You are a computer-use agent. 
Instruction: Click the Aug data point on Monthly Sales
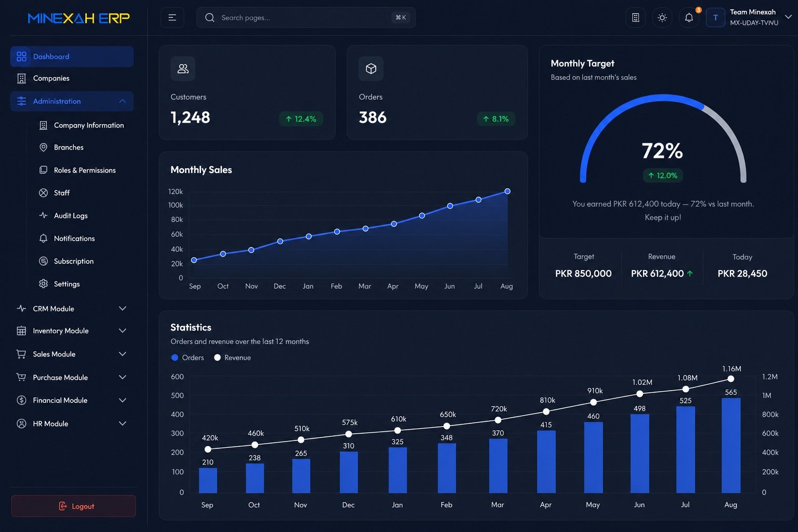click(x=508, y=191)
